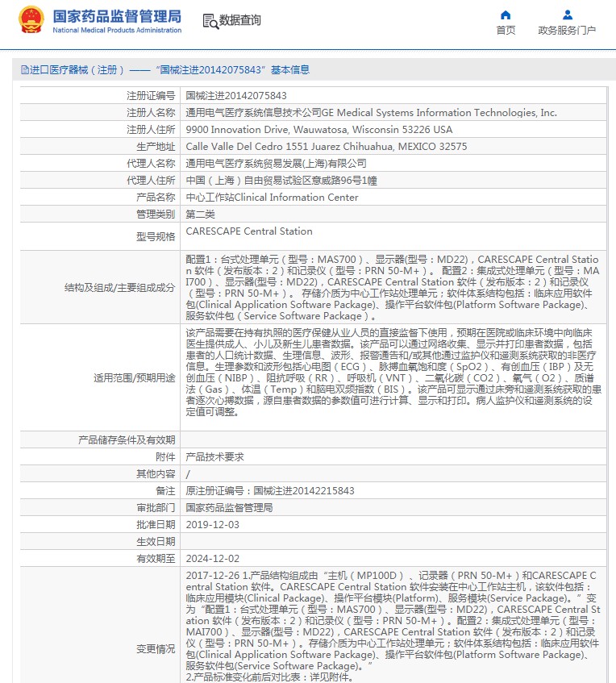
Task: Click 适用范围/预期用途 label
Action: 134,377
